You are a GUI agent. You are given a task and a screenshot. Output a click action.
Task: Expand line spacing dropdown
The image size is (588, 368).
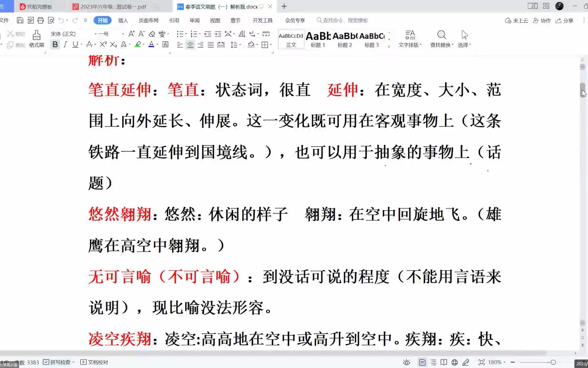point(240,45)
